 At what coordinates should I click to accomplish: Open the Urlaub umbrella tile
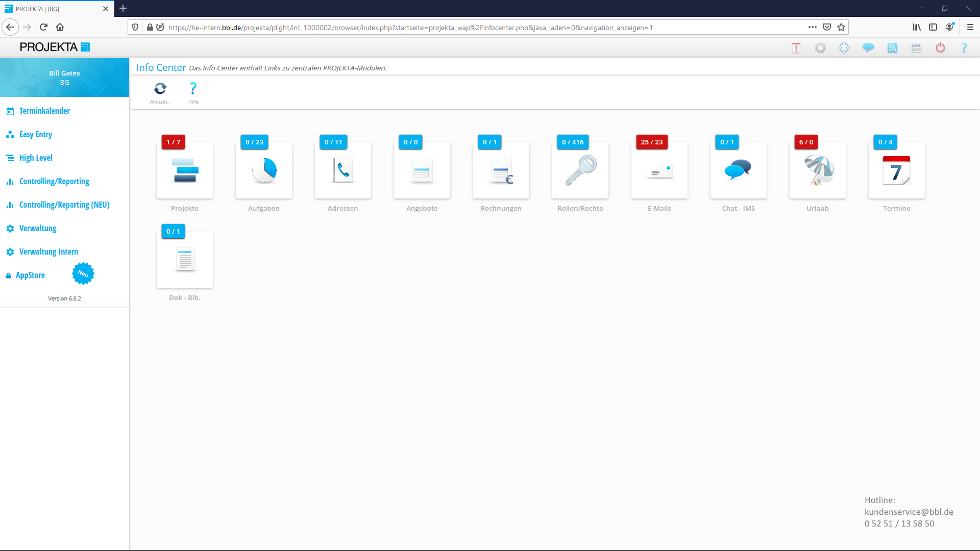click(818, 170)
